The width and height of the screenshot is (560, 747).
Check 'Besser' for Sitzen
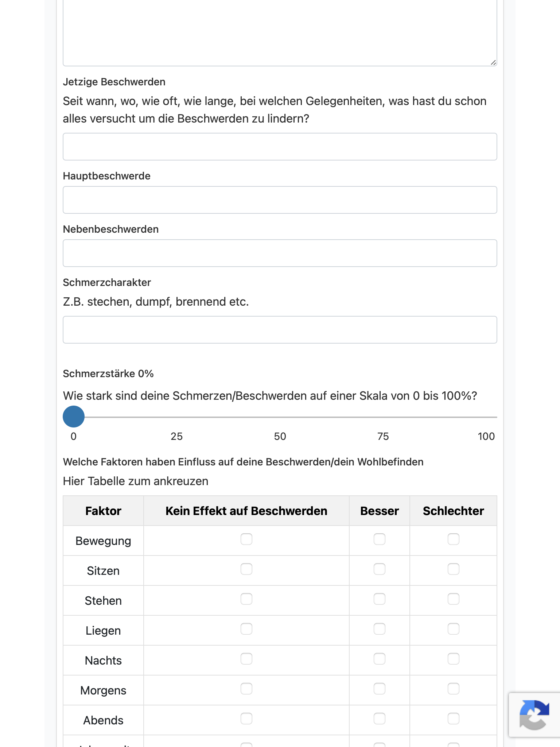(380, 569)
